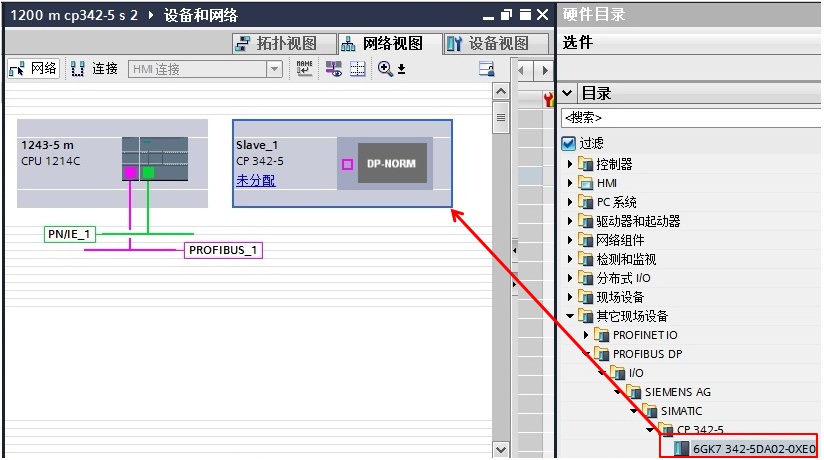Select the 6GK7 342-5DA02-0XE0 module

[x=753, y=449]
